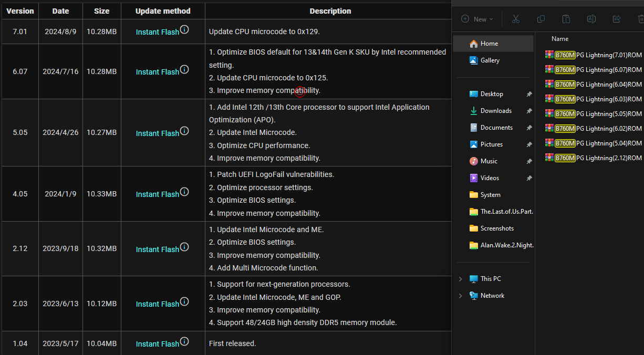Open Instant Flash link for version 5.05
The width and height of the screenshot is (644, 355).
158,133
